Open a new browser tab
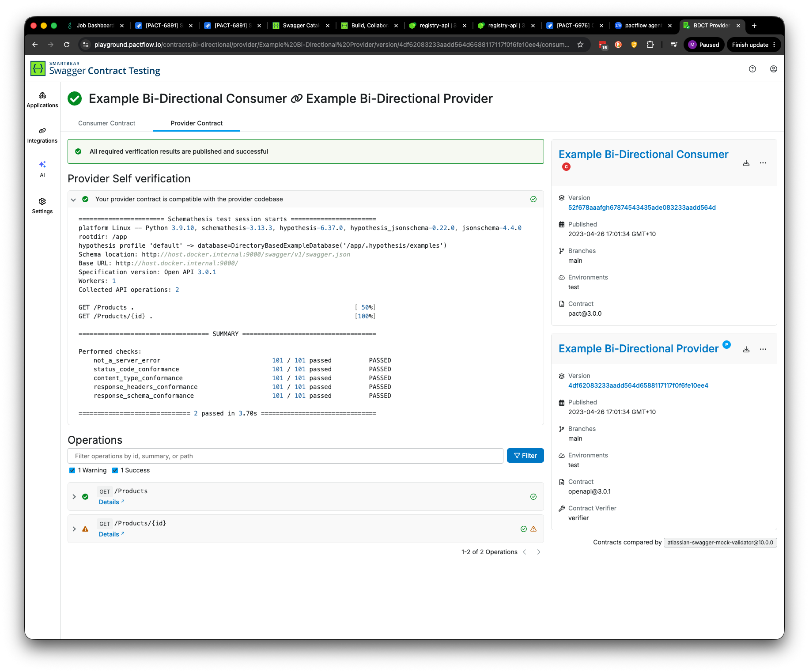This screenshot has width=809, height=672. tap(754, 26)
